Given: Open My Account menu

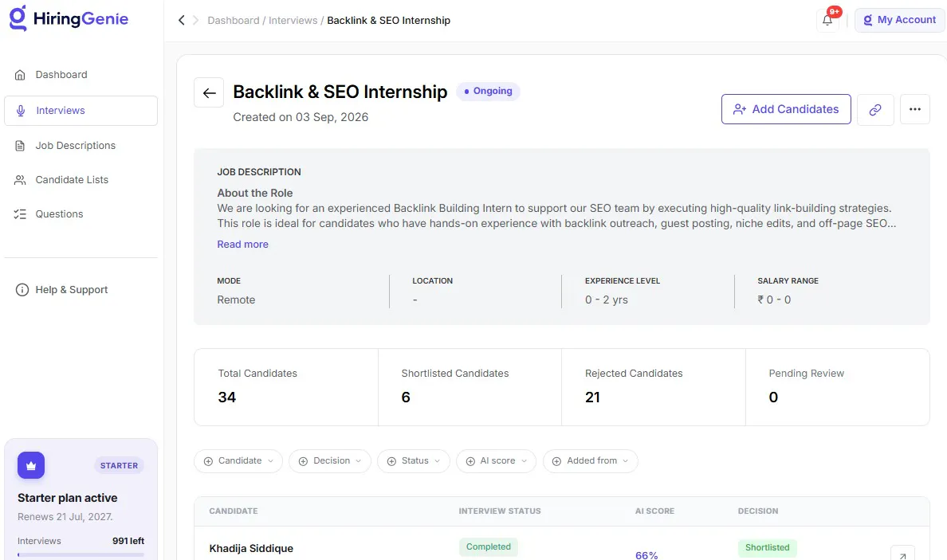Looking at the screenshot, I should click(900, 20).
